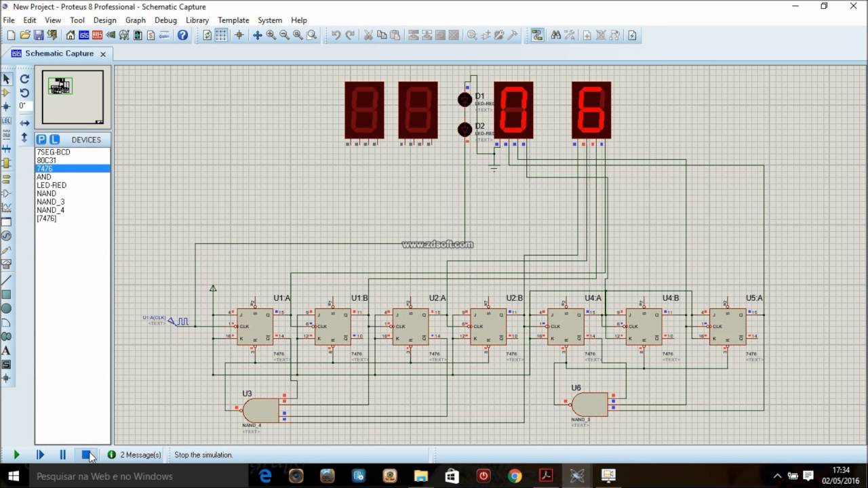Open Bill of Materials dollar icon

coord(151,35)
